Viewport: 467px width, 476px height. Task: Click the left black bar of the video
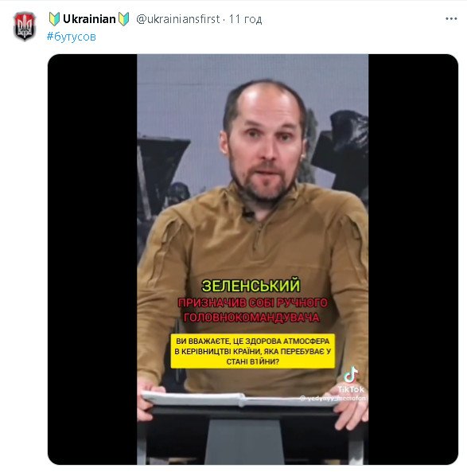click(92, 259)
